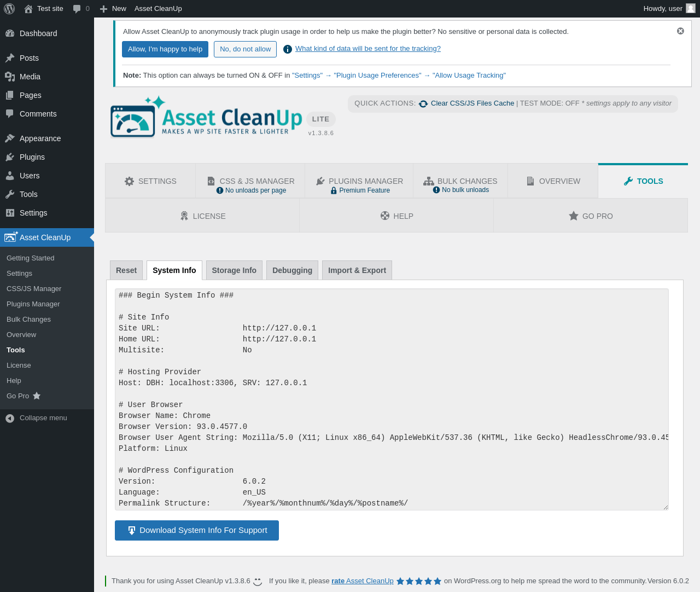
Task: Switch to the Reset sub-tab
Action: (126, 270)
